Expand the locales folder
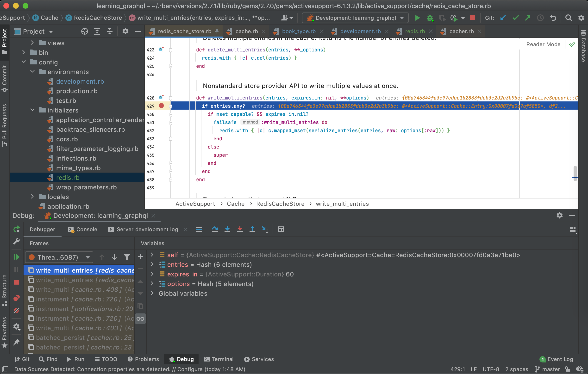 [x=32, y=197]
